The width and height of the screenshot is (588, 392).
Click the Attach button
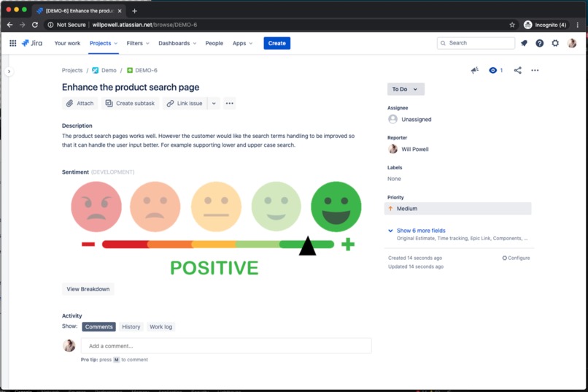(x=80, y=103)
